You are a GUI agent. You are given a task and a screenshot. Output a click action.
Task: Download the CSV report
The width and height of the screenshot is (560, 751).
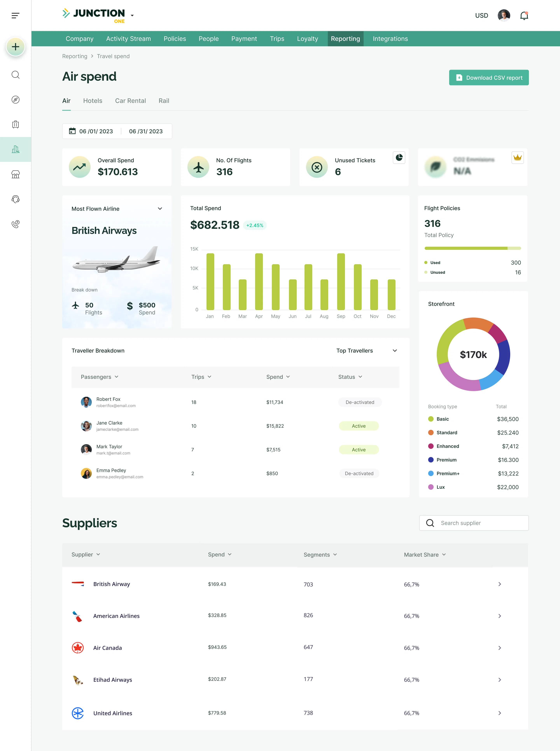[x=488, y=78]
